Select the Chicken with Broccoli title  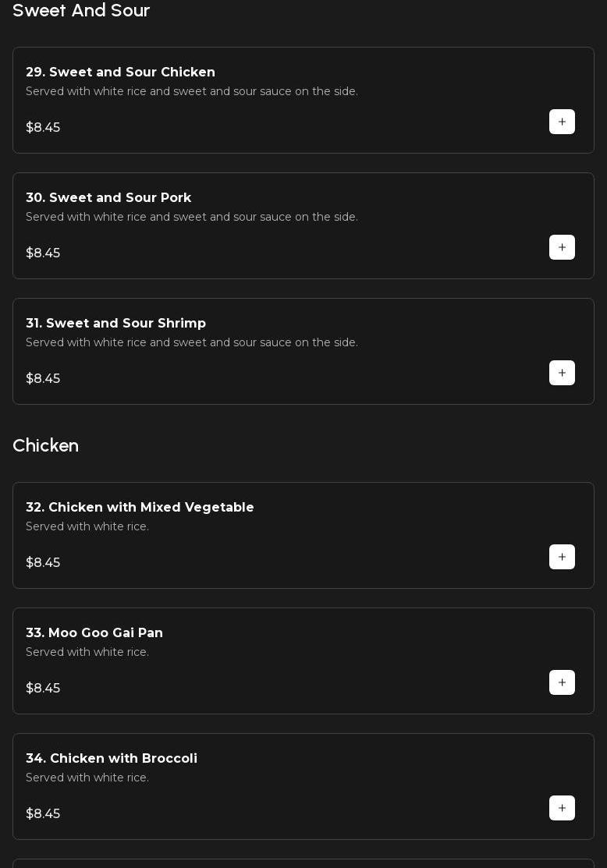[112, 759]
